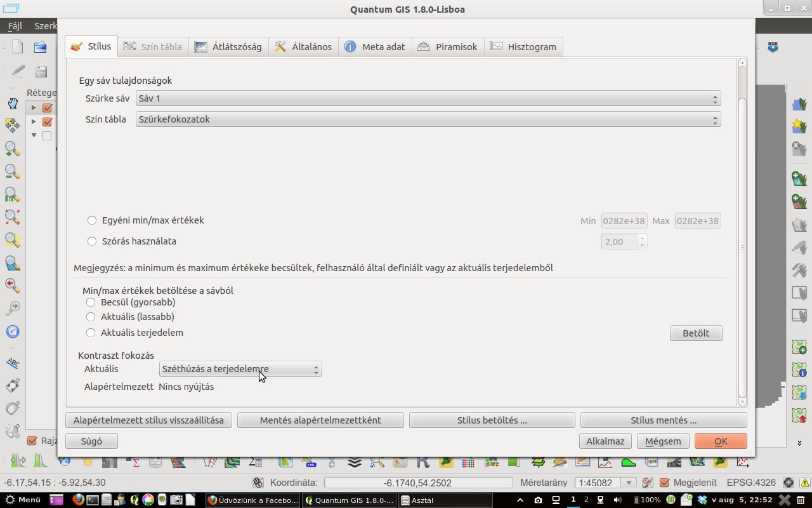Click the Stílus betöltés button
This screenshot has height=508, width=812.
tap(492, 420)
